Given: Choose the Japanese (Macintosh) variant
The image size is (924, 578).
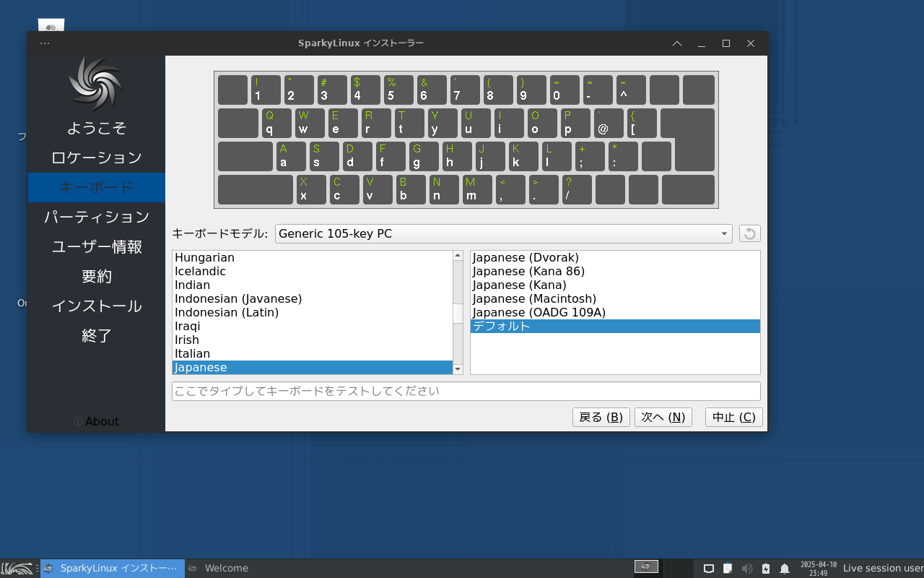Looking at the screenshot, I should click(615, 298).
